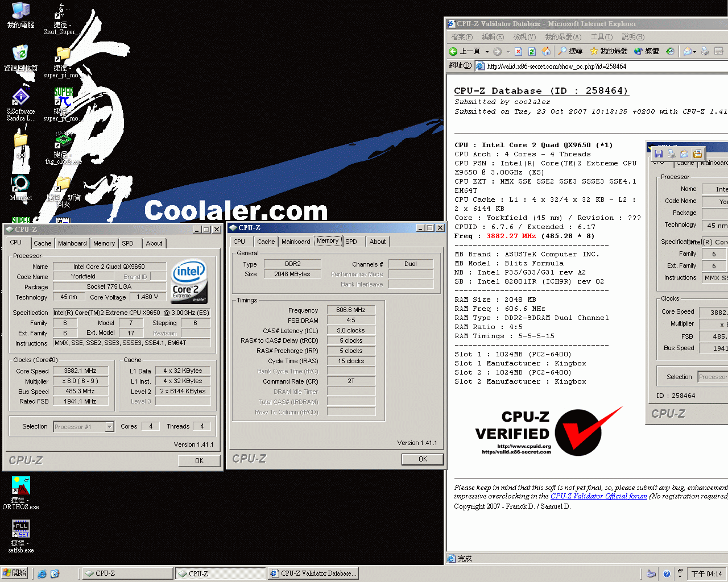Open SiSoftware Sandra desktop shortcut

click(20, 105)
